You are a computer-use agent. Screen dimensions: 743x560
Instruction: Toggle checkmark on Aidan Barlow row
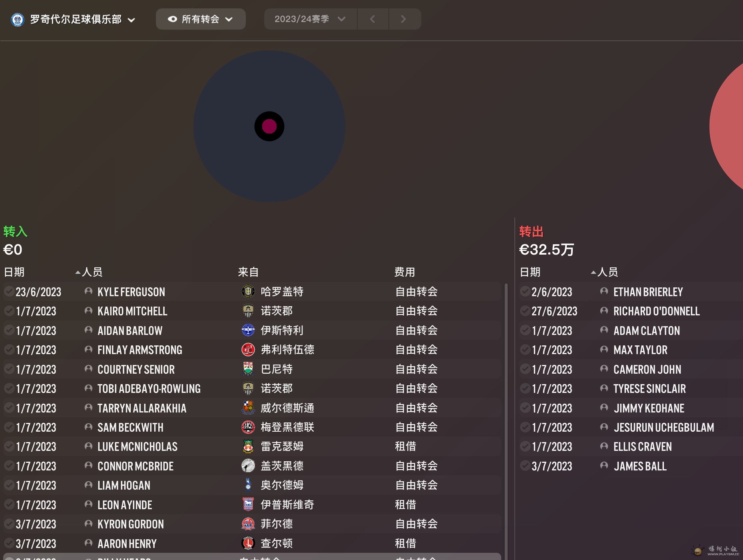(9, 330)
